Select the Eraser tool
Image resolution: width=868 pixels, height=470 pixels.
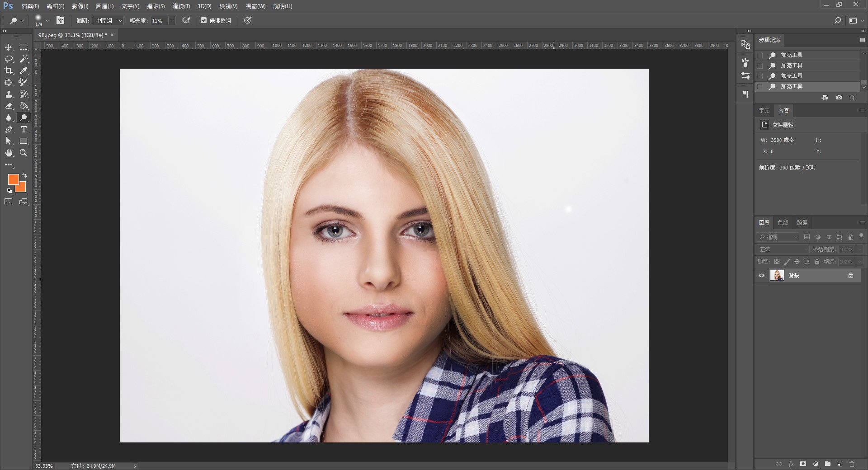(9, 106)
